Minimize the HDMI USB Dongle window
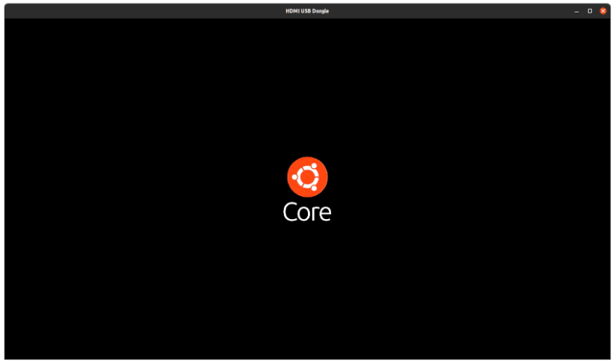 coord(577,11)
